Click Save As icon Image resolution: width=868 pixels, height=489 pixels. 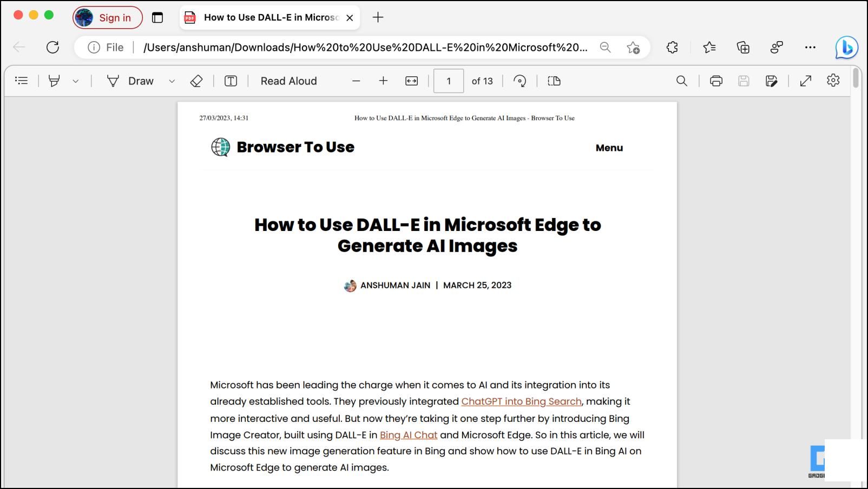(x=772, y=81)
